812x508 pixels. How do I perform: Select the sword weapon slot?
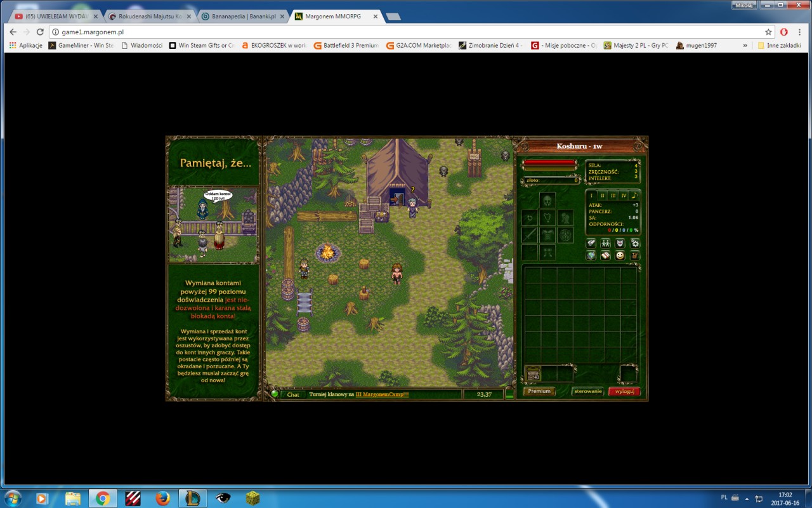tap(530, 235)
